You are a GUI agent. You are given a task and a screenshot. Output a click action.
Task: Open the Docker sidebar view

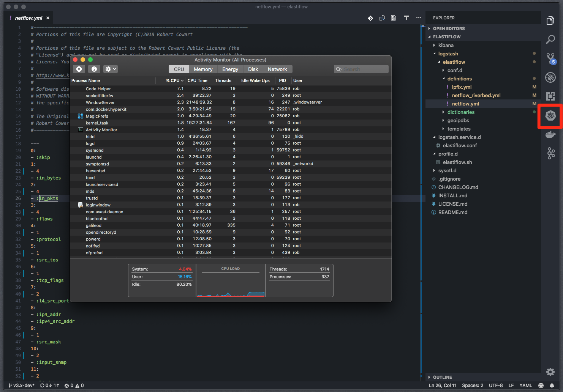[x=550, y=134]
